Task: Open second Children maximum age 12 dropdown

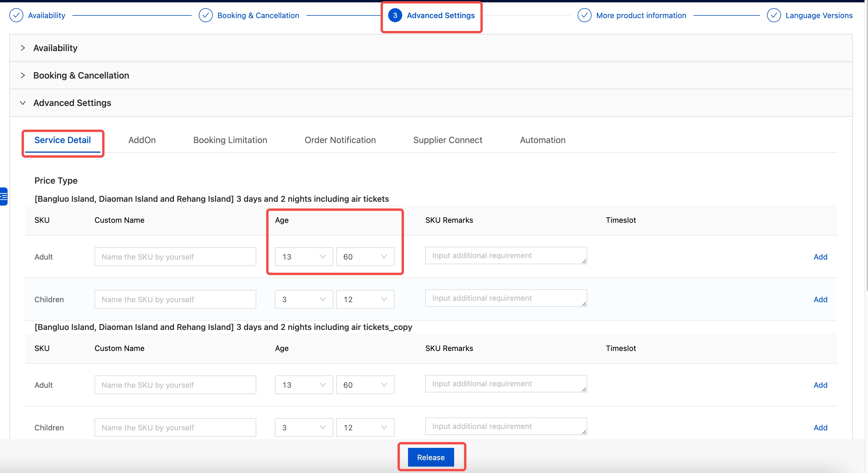Action: [x=365, y=427]
